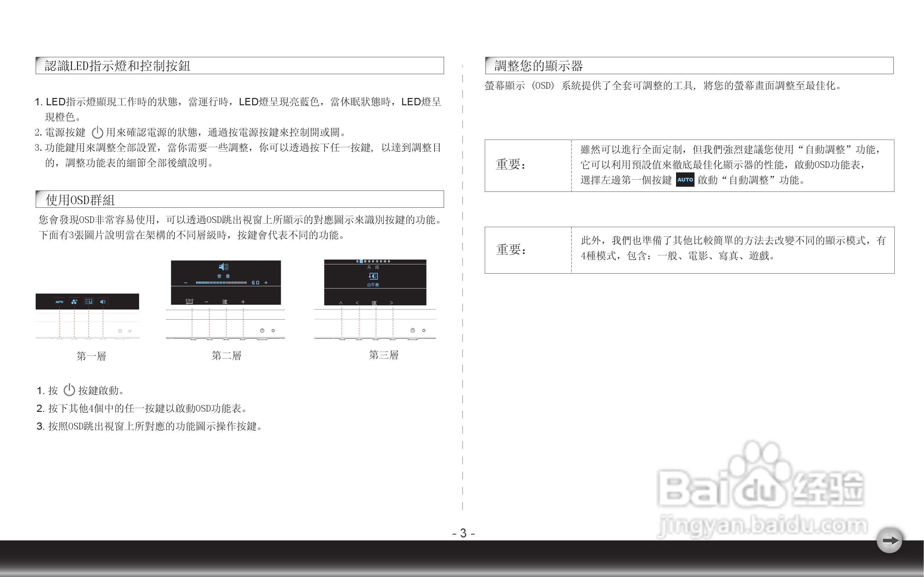Click the 白平衡 white balance icon
The height and width of the screenshot is (577, 924).
tap(373, 276)
